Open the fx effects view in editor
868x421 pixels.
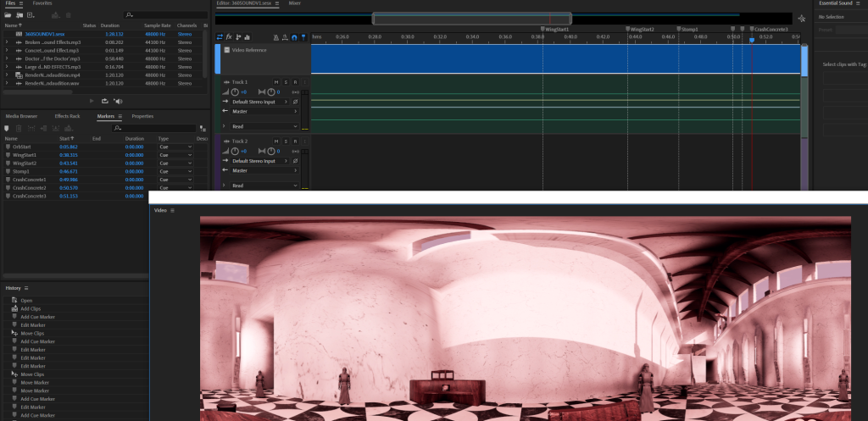pyautogui.click(x=229, y=36)
